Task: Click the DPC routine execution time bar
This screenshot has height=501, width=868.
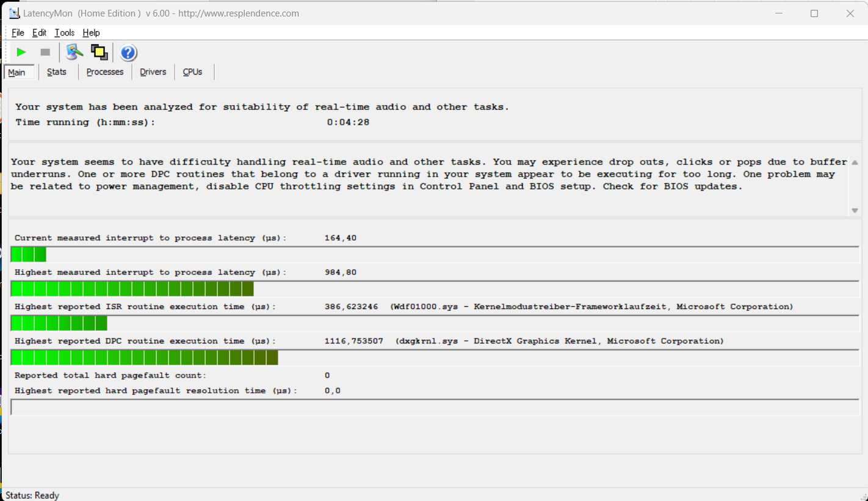Action: tap(435, 357)
